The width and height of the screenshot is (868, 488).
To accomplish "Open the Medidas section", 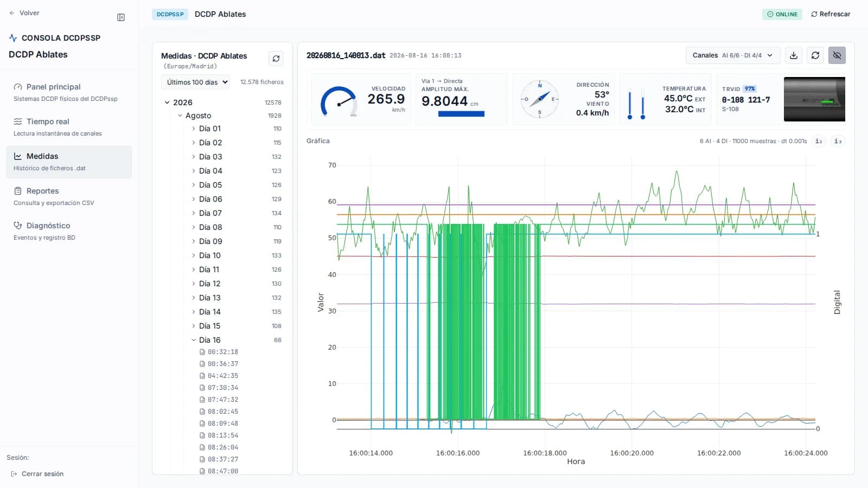I will pyautogui.click(x=69, y=162).
